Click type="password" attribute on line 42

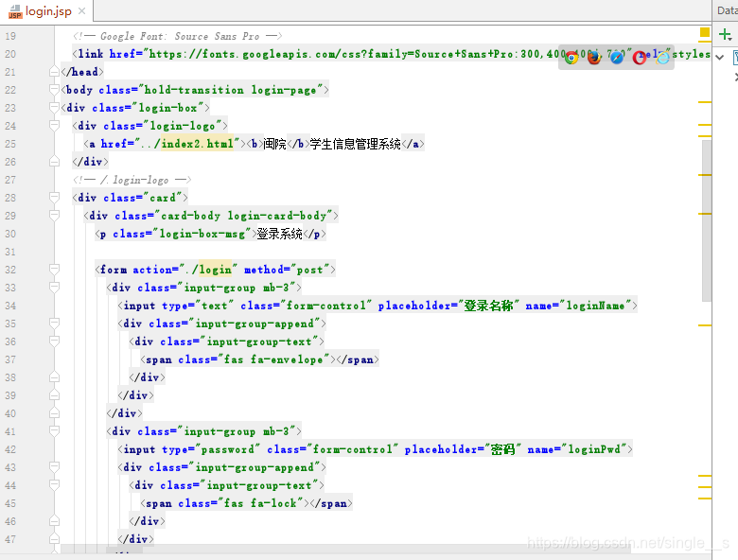click(x=210, y=449)
